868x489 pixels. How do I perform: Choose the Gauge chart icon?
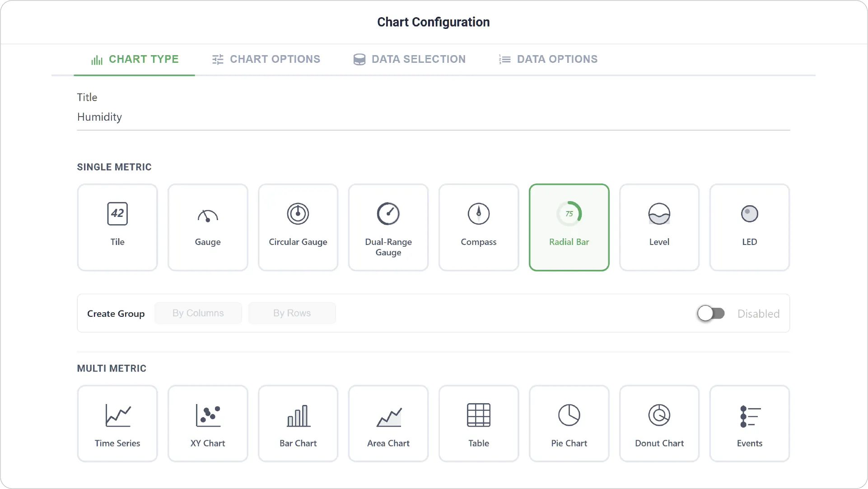[x=208, y=227]
